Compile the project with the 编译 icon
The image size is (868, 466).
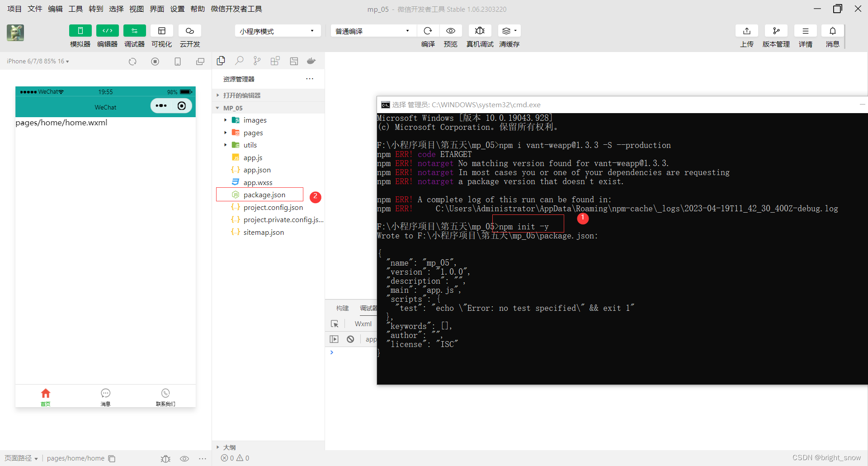click(428, 31)
